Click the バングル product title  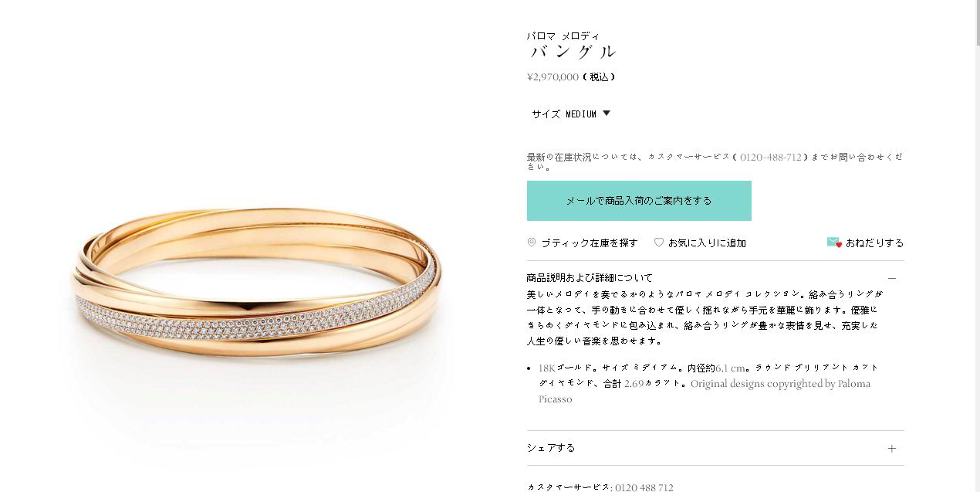(573, 52)
